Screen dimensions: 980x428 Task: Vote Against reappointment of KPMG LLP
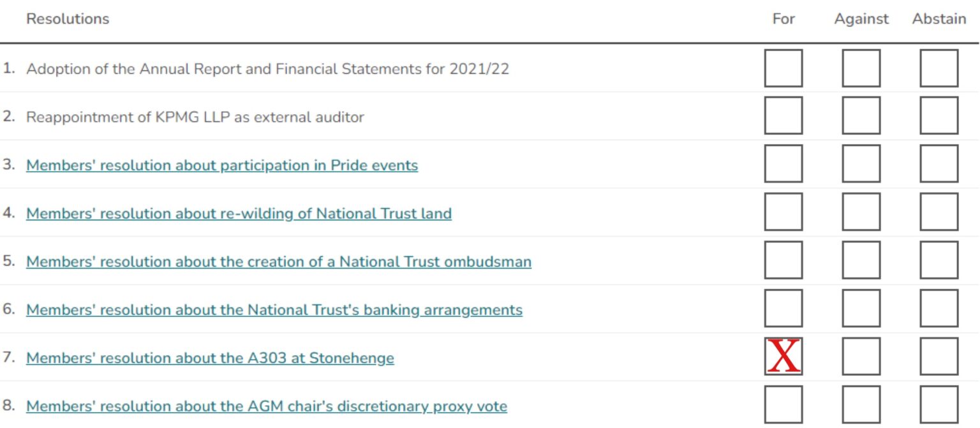click(861, 117)
